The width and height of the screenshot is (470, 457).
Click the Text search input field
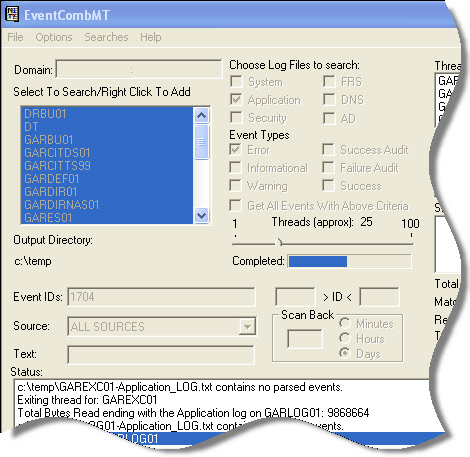click(161, 355)
